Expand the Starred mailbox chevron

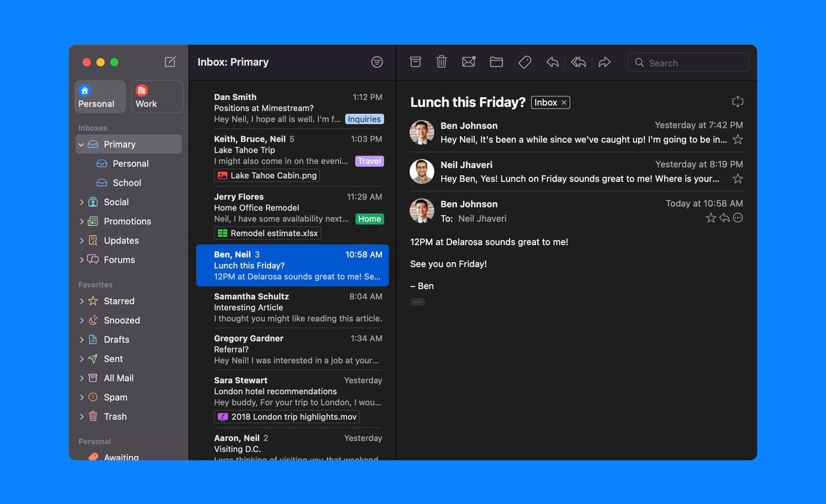click(81, 301)
